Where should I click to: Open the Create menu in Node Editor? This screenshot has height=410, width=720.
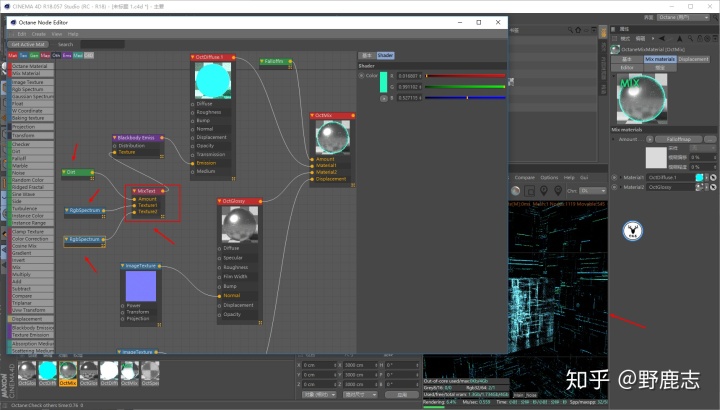tap(39, 34)
